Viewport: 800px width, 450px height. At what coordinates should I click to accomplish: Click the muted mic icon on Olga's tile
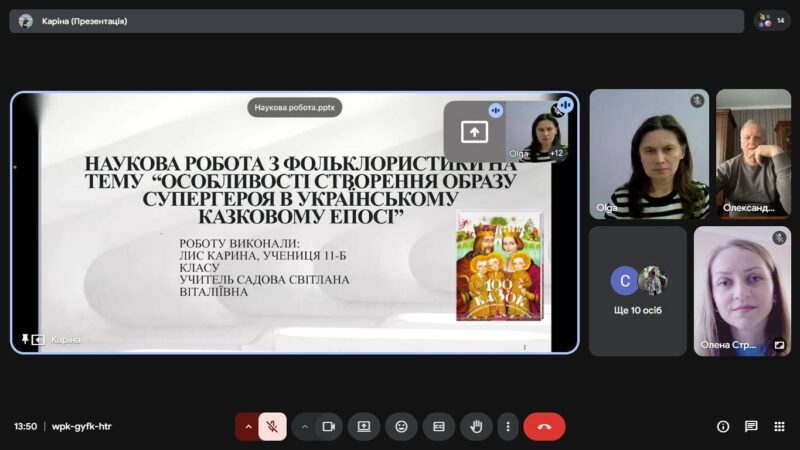coord(697,101)
